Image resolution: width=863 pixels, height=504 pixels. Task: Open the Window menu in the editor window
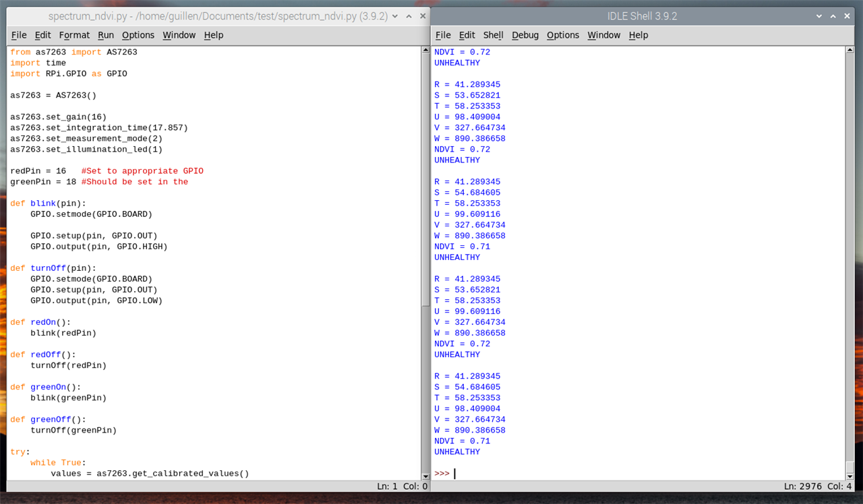(x=179, y=35)
